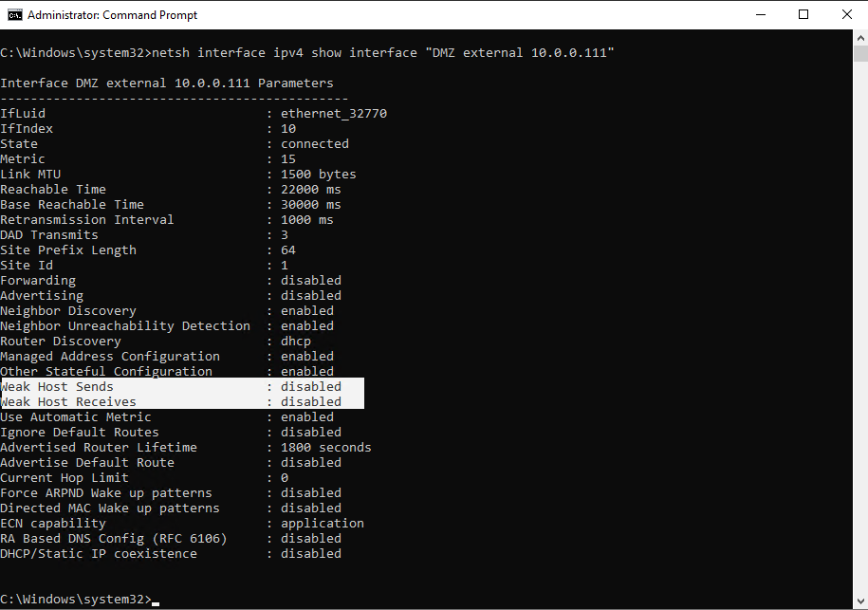Click the highlighted Weak Host Sends label

click(57, 387)
